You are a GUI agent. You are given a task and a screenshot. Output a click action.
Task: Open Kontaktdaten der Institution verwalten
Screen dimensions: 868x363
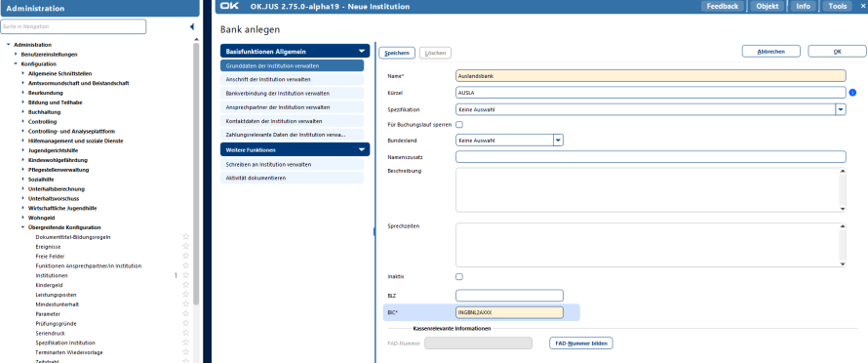[292, 120]
